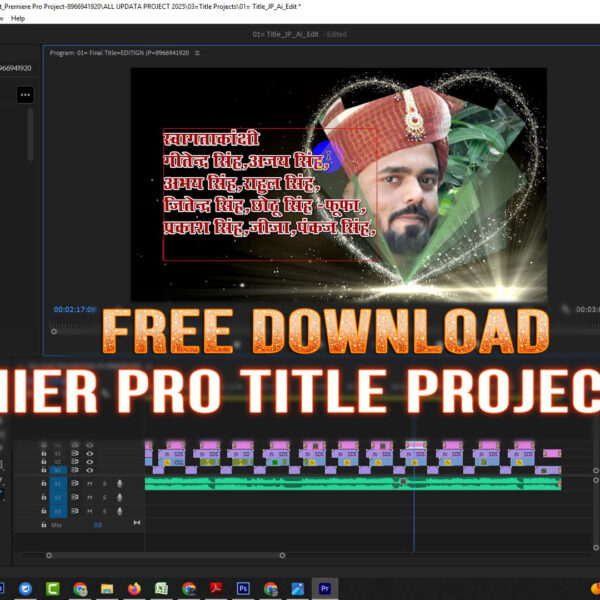Screen dimensions: 600x600
Task: Click right handle of timeline zoom scrollbar
Action: 282,555
